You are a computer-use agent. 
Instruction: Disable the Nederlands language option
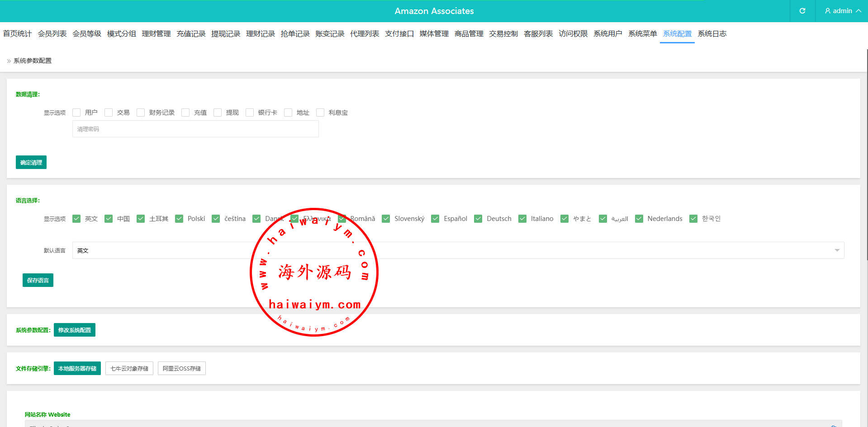tap(639, 219)
